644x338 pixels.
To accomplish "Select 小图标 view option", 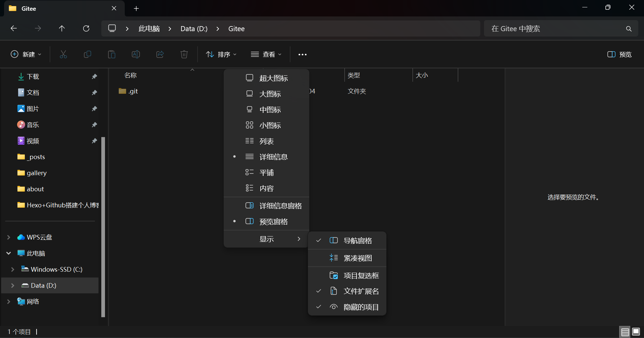I will point(266,125).
